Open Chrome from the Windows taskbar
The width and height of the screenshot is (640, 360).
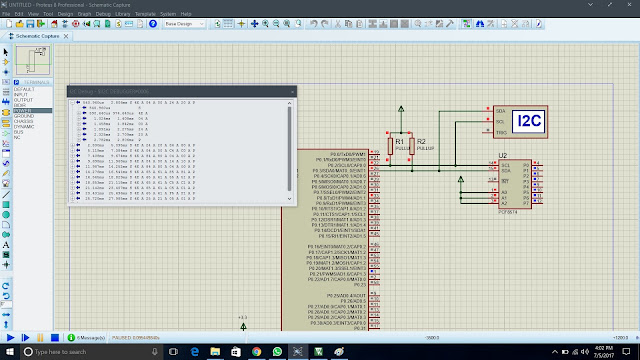(256, 351)
